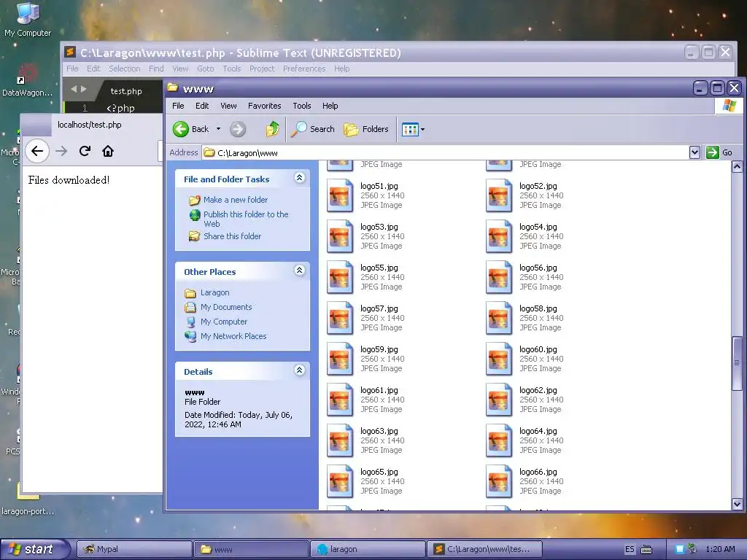Open My Computer in Other Places
The width and height of the screenshot is (747, 560).
point(223,322)
